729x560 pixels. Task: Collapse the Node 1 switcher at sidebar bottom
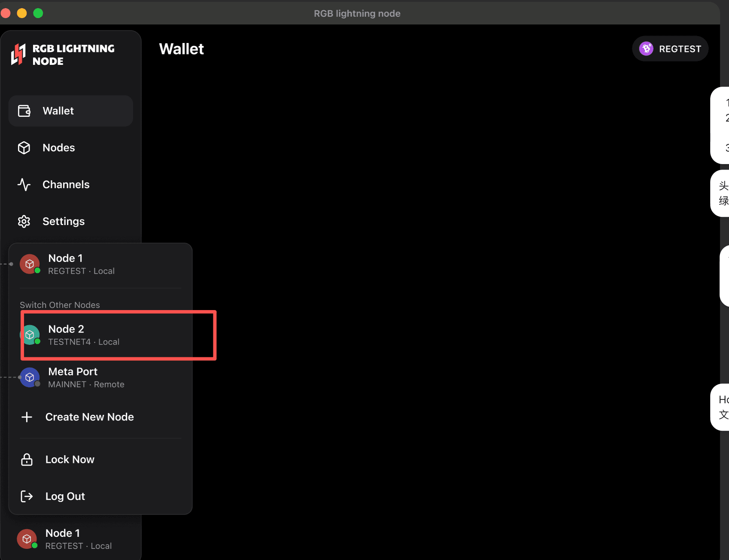pos(71,539)
